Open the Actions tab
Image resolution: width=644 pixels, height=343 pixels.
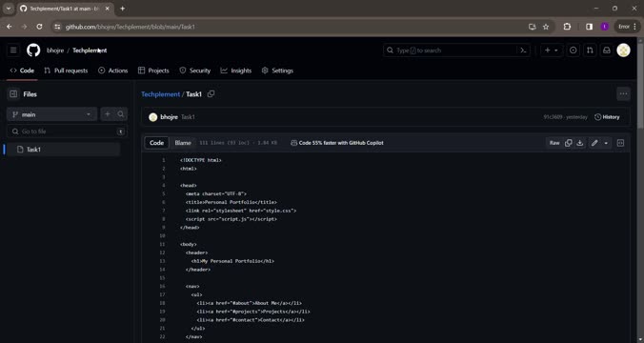[x=113, y=71]
